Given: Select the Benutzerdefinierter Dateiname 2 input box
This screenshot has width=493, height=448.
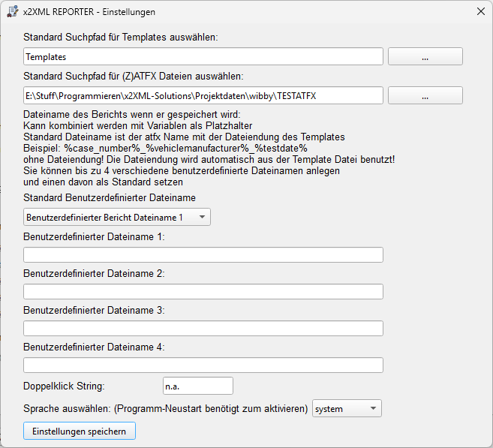Looking at the screenshot, I should click(203, 291).
